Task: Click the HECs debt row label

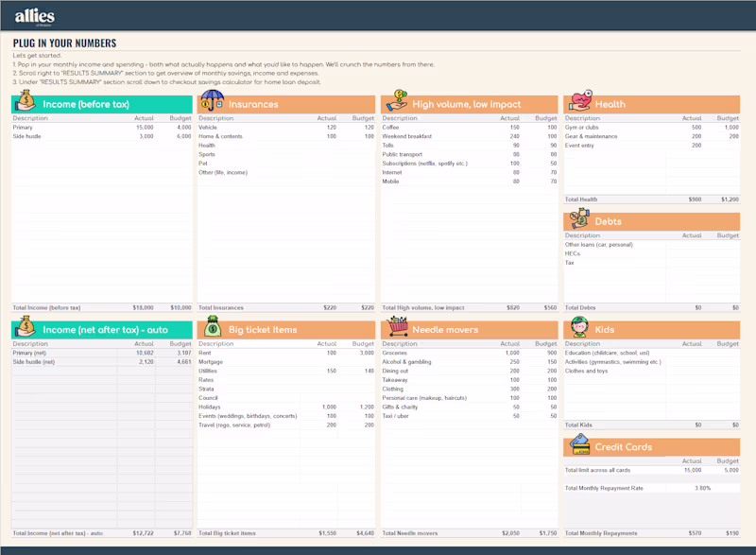Action: [573, 253]
